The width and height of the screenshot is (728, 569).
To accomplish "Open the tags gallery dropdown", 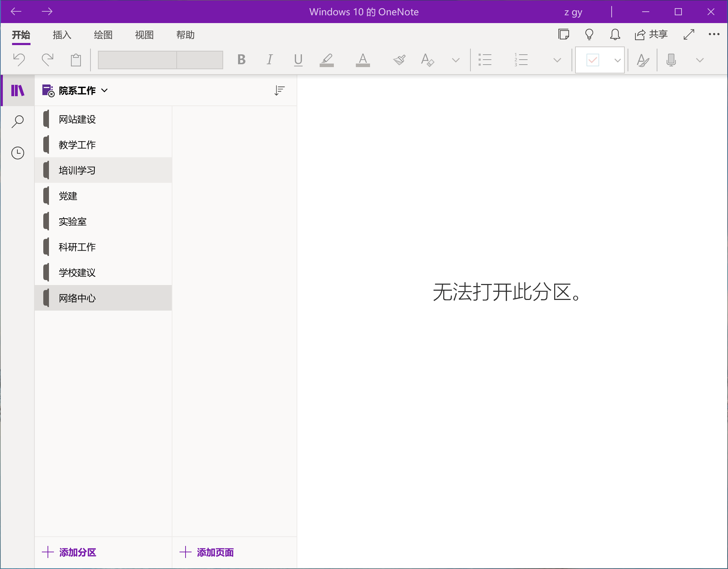I will pyautogui.click(x=618, y=60).
